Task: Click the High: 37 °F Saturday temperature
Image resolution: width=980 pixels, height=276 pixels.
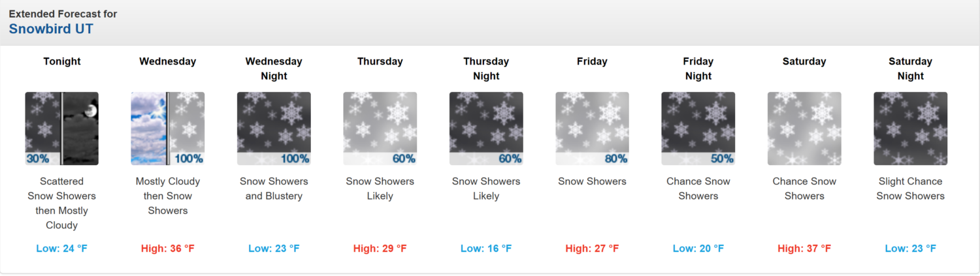Action: 804,249
